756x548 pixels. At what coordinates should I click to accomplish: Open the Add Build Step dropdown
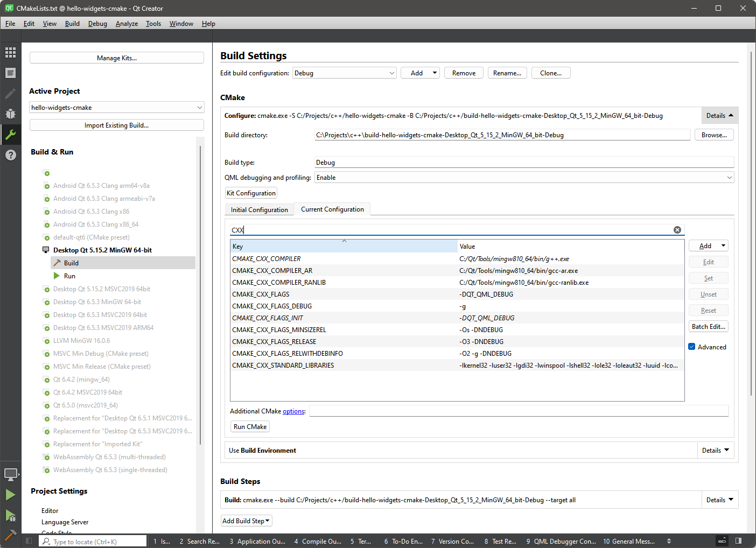[246, 521]
